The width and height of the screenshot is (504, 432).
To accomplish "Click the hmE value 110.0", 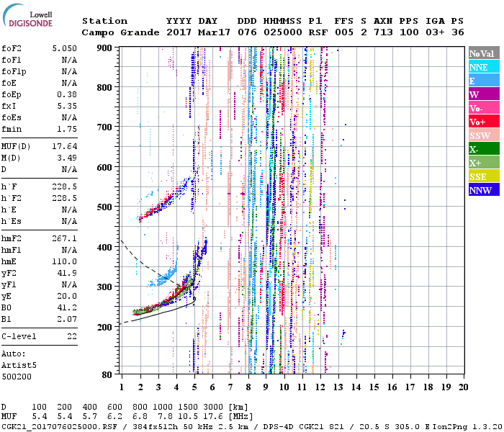I will (x=65, y=261).
